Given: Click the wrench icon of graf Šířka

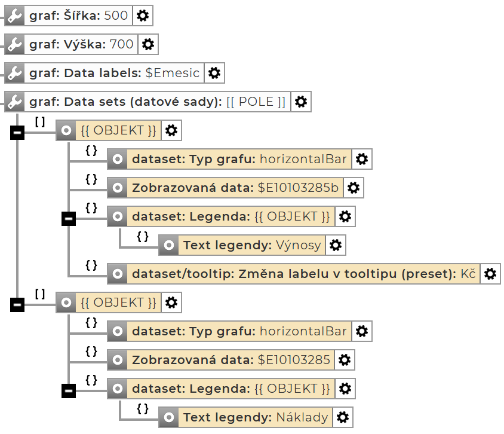Looking at the screenshot, I should click(14, 16).
